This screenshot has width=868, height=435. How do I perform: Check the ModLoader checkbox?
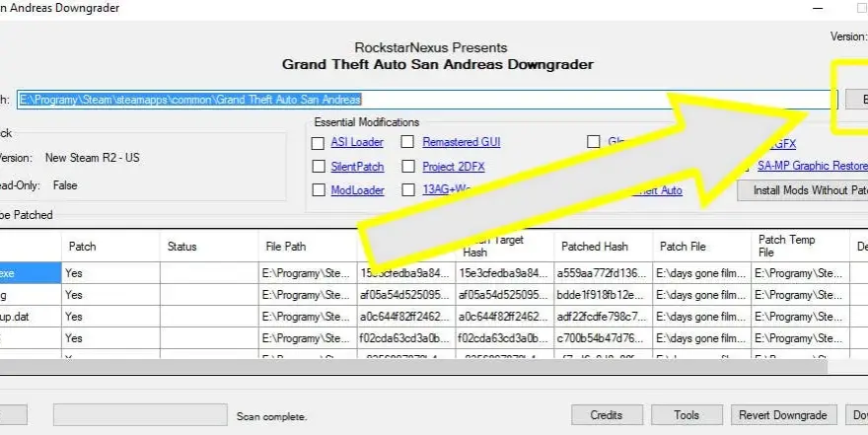(x=318, y=190)
